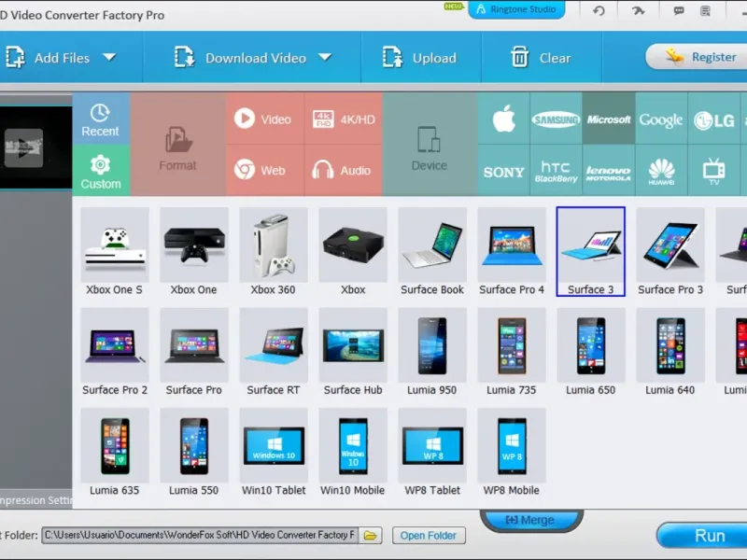Select the original Xbox device icon

(x=353, y=251)
